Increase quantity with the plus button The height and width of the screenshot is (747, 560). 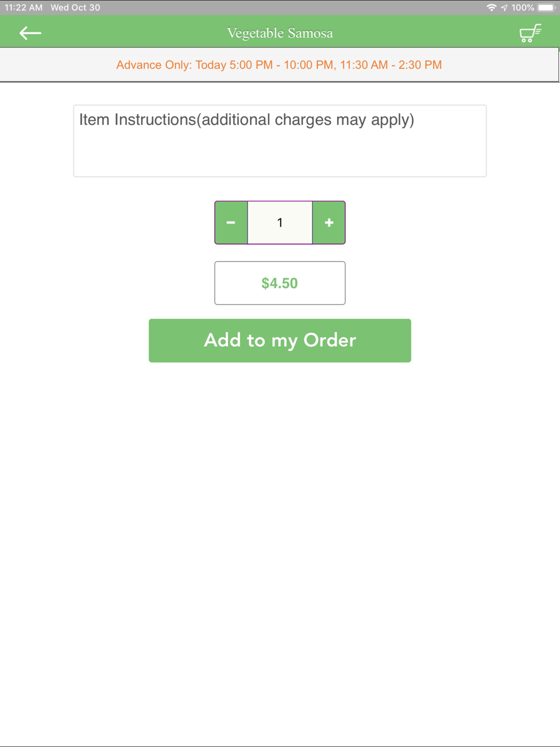(x=329, y=223)
